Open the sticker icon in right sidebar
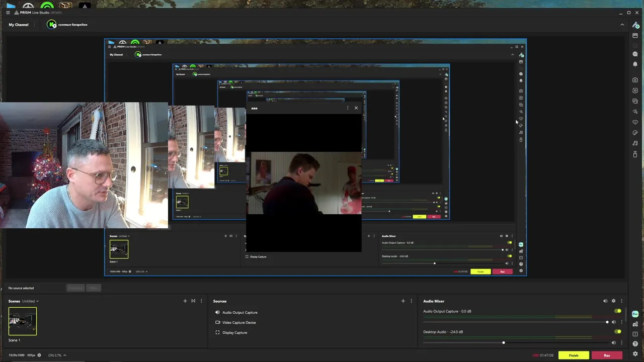 click(635, 133)
